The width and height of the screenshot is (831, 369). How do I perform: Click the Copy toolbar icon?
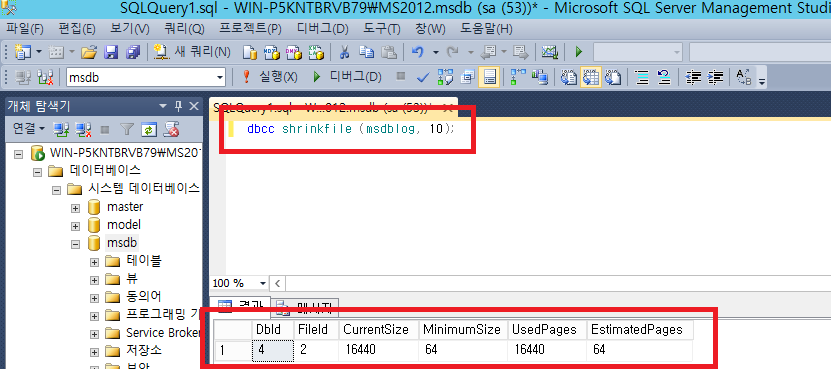(367, 52)
